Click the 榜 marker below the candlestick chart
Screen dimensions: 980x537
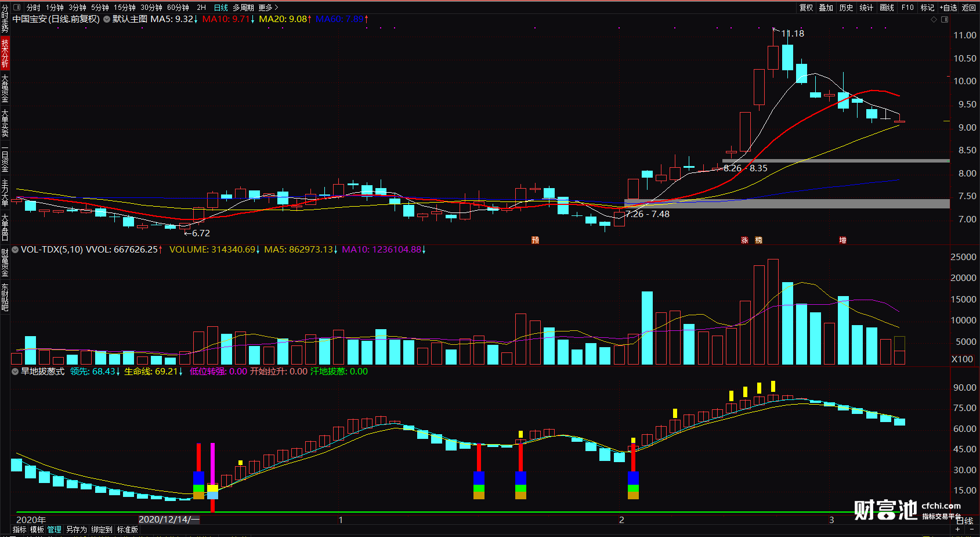(x=758, y=240)
